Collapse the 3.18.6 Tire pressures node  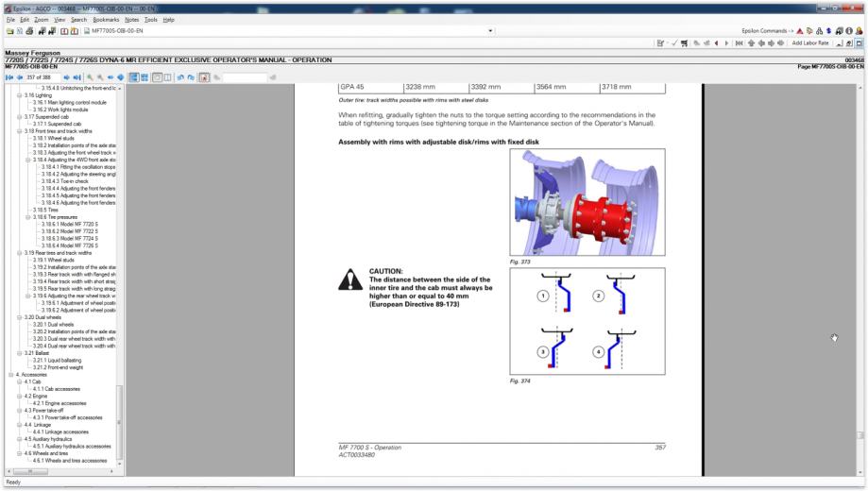[28, 217]
